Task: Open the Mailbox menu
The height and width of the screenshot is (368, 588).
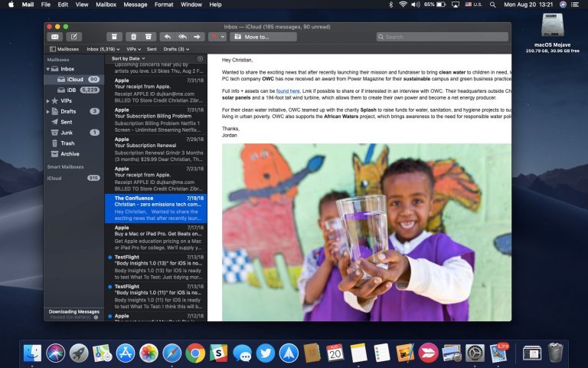Action: tap(106, 5)
